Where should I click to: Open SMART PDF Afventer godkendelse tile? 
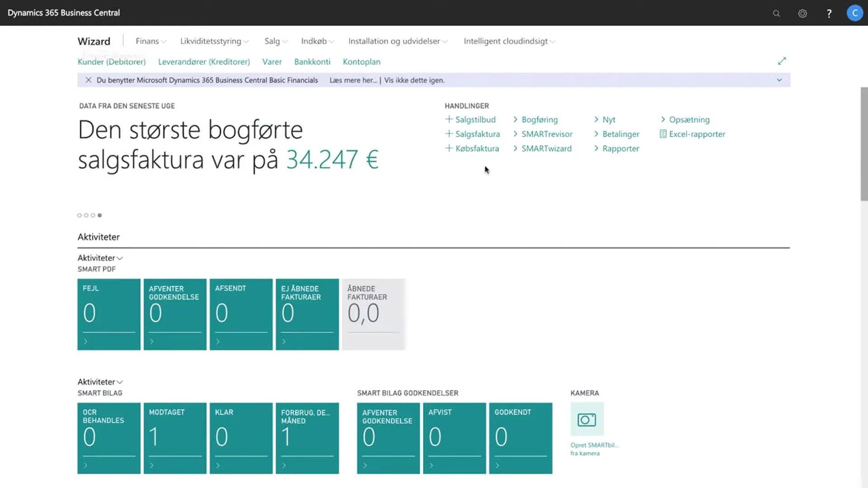pyautogui.click(x=175, y=314)
